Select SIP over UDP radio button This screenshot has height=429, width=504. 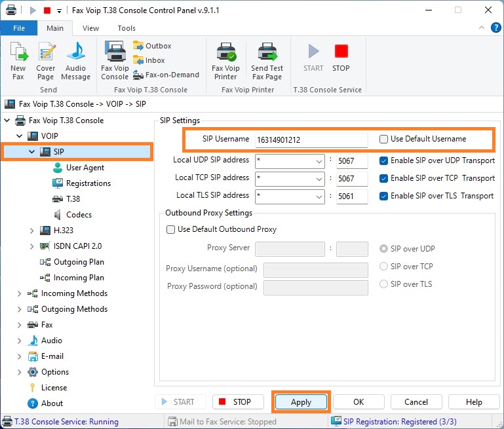[383, 249]
